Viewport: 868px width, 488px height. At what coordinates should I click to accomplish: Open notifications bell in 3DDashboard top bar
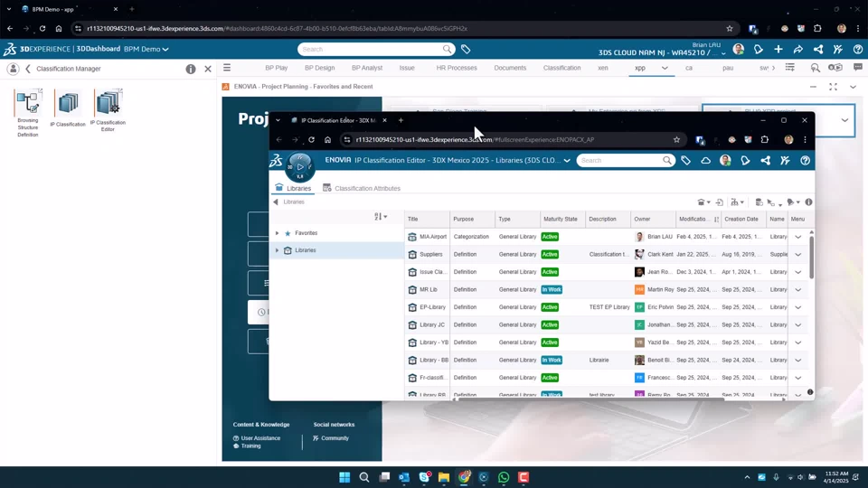[759, 49]
